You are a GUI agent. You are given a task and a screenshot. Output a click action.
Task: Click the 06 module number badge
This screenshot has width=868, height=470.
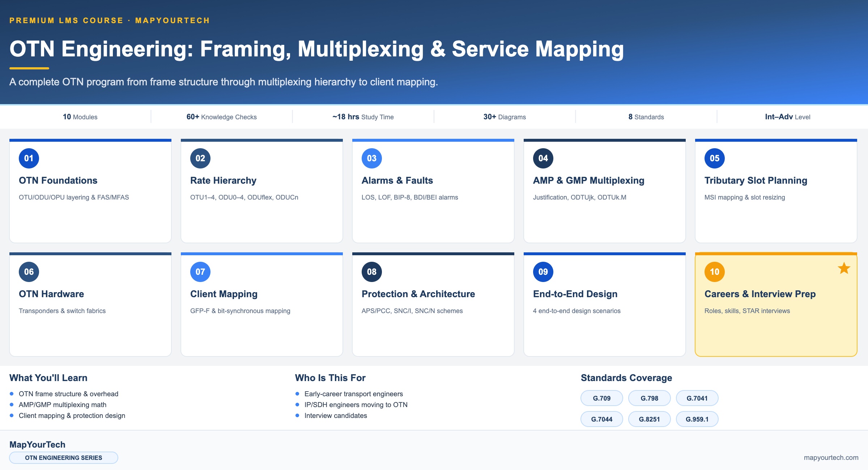pos(29,272)
